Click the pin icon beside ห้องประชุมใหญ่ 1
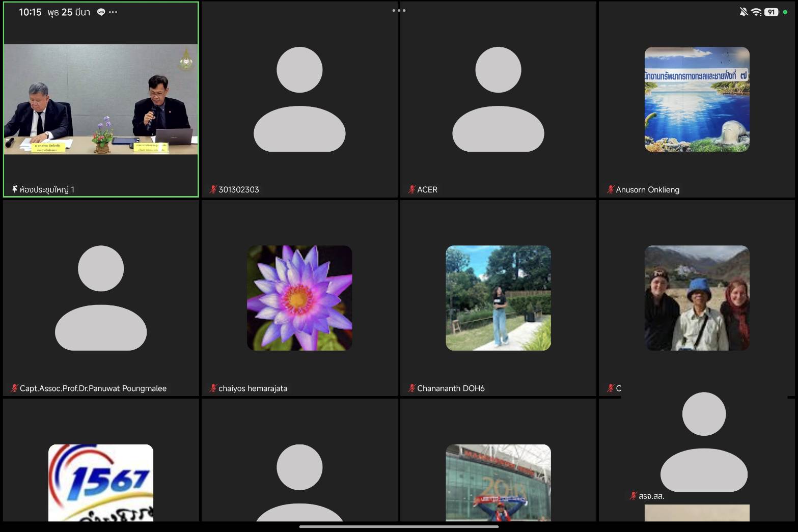Screen dimensions: 798x532 15,189
